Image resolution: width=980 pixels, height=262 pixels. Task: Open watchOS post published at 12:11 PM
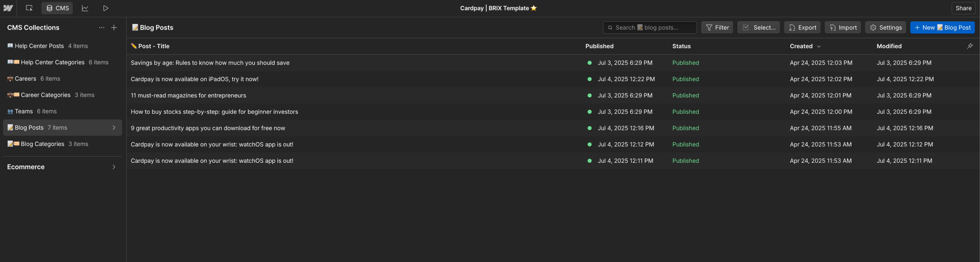(212, 161)
